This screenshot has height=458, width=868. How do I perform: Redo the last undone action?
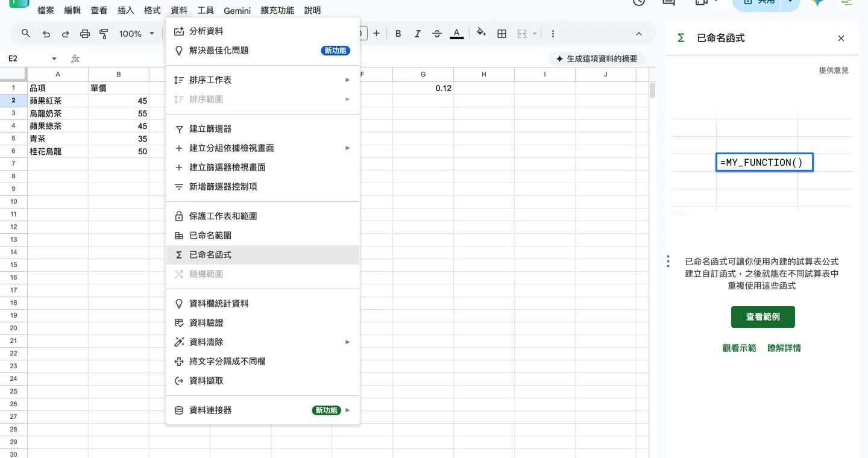point(65,34)
